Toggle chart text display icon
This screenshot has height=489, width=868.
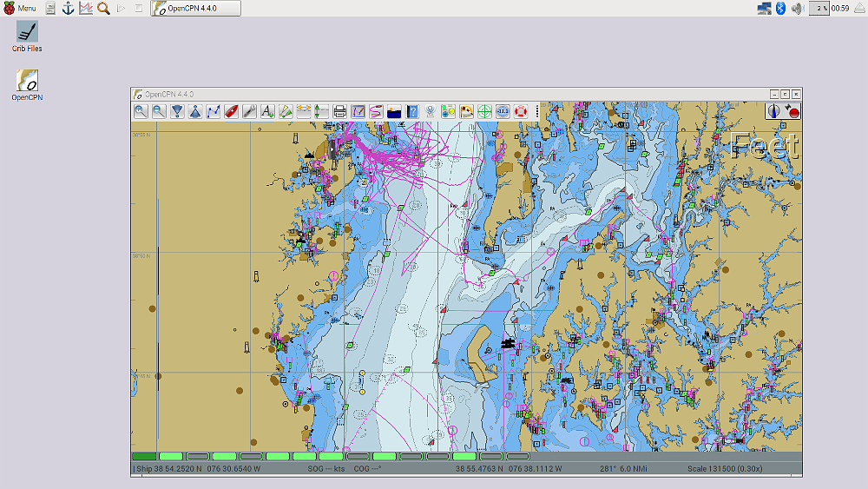[267, 111]
